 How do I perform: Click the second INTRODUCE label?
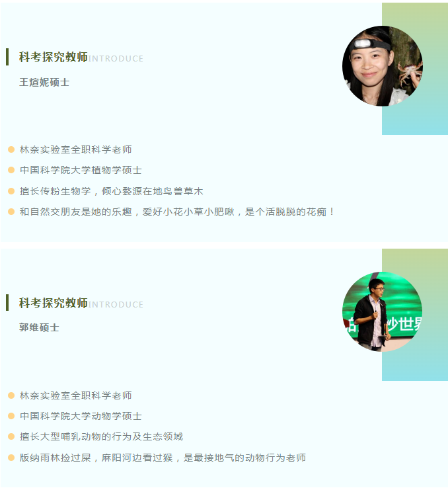[116, 305]
